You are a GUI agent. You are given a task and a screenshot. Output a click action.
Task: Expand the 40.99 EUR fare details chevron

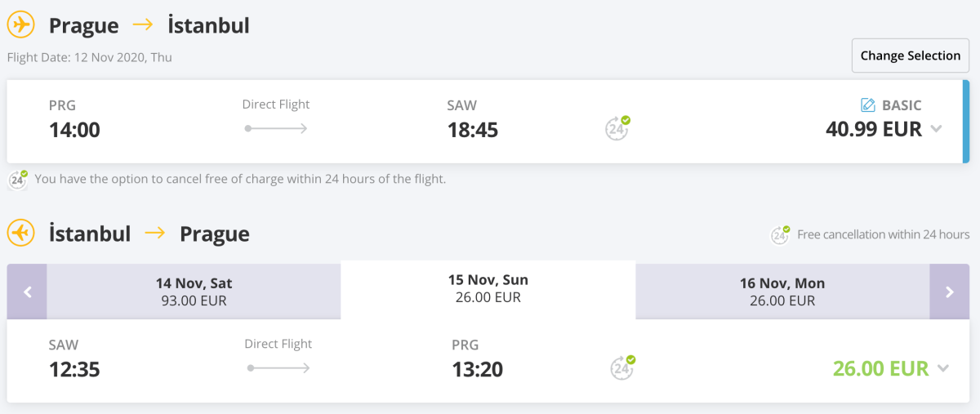[x=937, y=129]
